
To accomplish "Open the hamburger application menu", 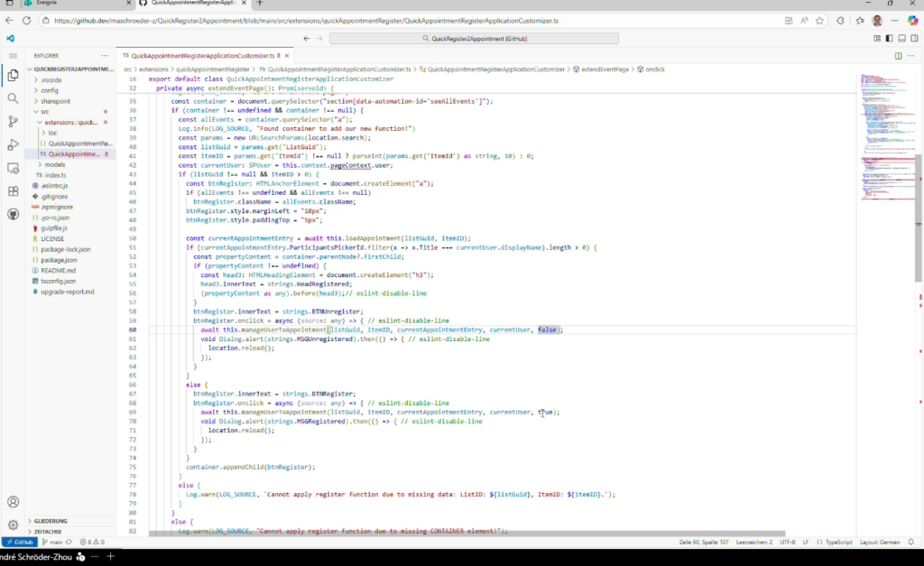I will click(13, 56).
